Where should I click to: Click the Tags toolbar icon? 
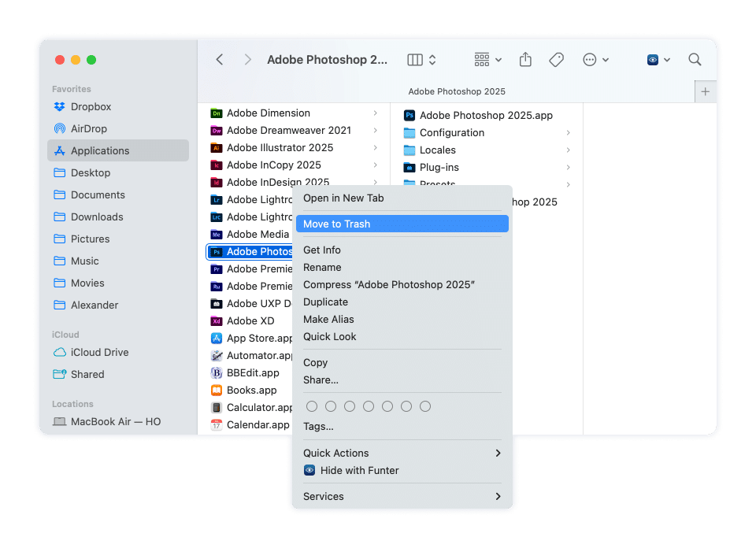click(x=557, y=60)
